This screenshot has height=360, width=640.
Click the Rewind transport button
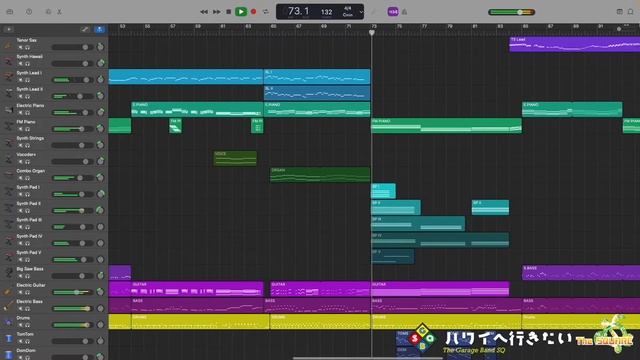[204, 12]
